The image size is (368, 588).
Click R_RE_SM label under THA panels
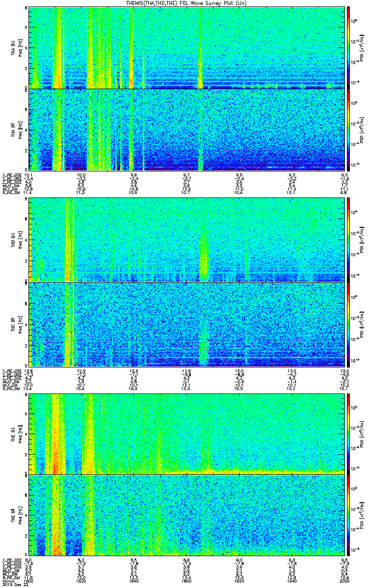(11, 193)
